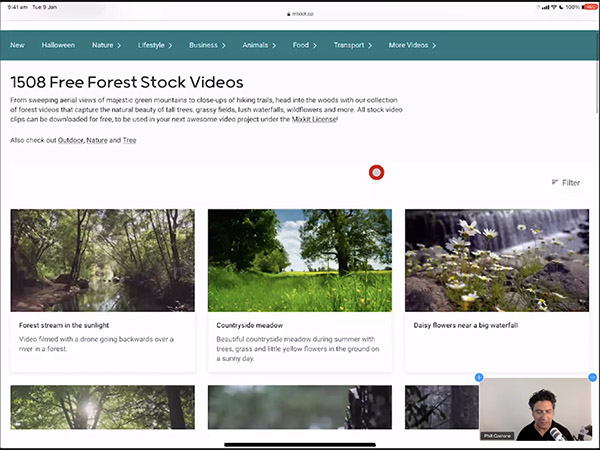Screen dimensions: 600x450
Task: Click the 'Video filmed with a drone' description
Action: tap(96, 344)
